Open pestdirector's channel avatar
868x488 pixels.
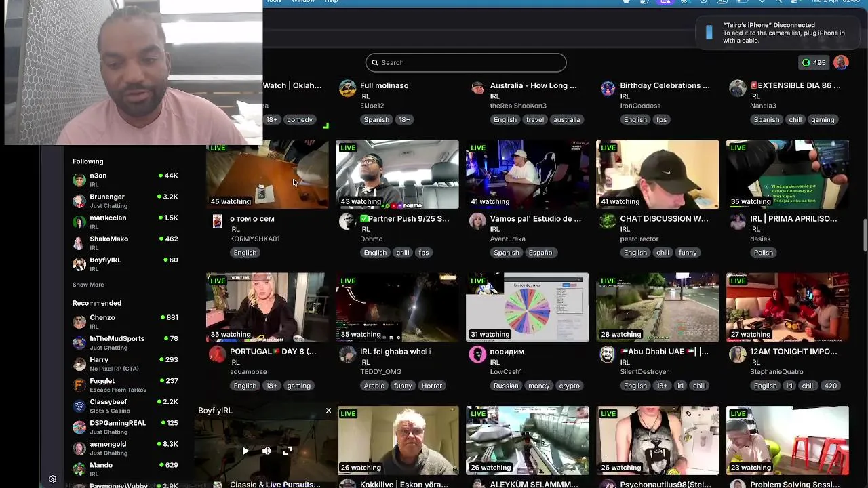click(x=608, y=222)
